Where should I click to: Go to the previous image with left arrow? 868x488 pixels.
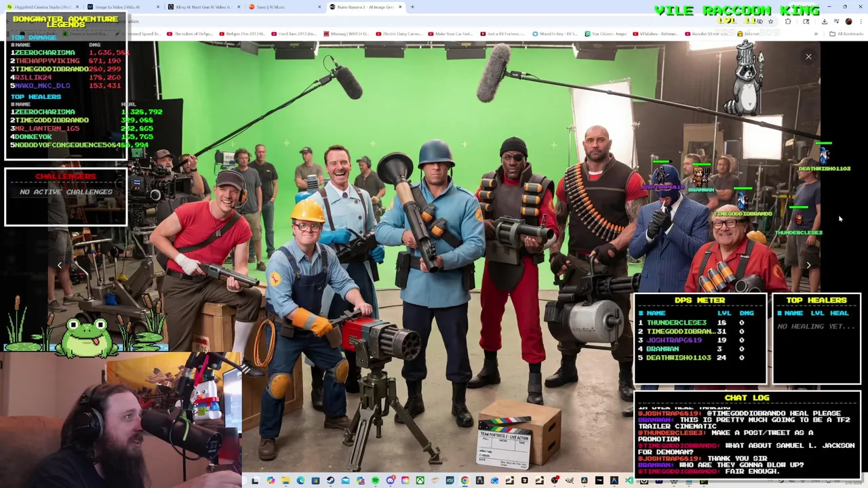coord(60,266)
